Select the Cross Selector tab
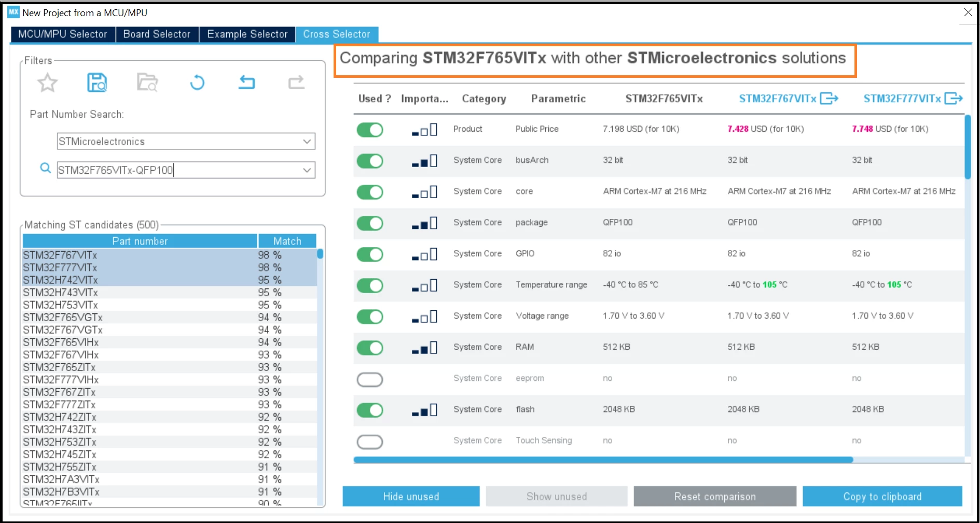 (337, 34)
